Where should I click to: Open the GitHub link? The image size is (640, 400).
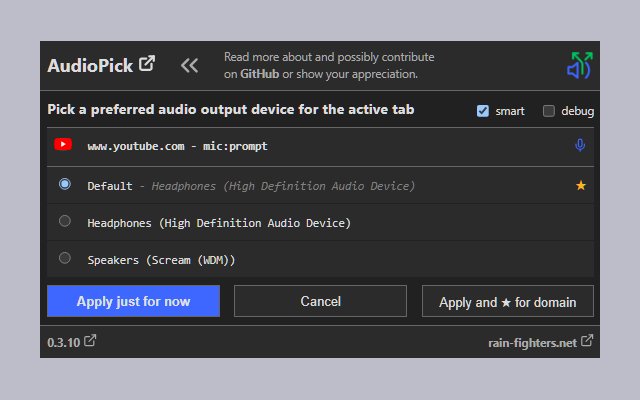[x=259, y=74]
